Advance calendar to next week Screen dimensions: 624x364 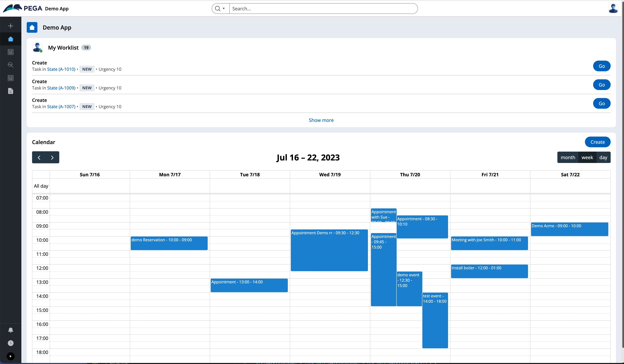[x=52, y=157]
